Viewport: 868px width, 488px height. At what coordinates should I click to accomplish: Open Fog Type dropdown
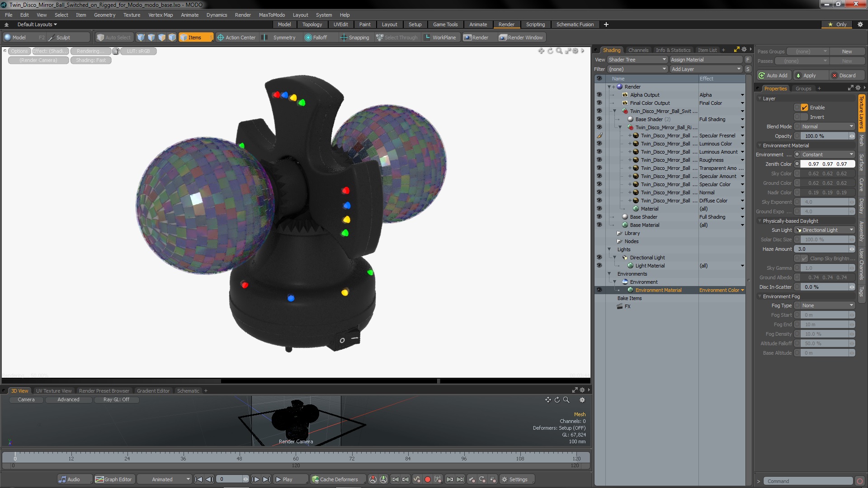pyautogui.click(x=827, y=305)
